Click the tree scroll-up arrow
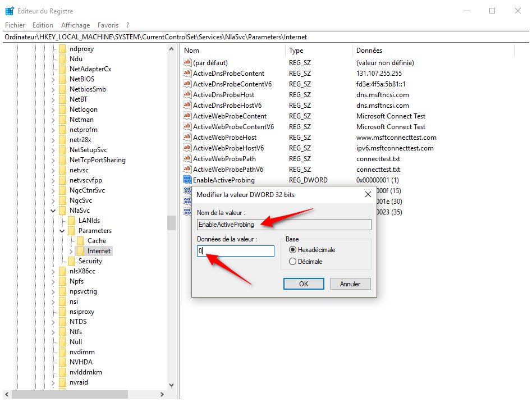The height and width of the screenshot is (402, 532). (x=171, y=49)
